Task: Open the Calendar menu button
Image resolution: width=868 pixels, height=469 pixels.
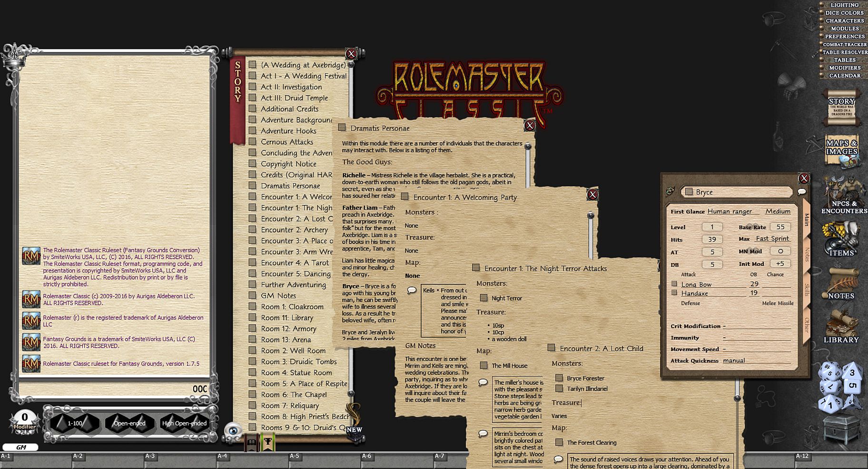Action: tap(845, 76)
